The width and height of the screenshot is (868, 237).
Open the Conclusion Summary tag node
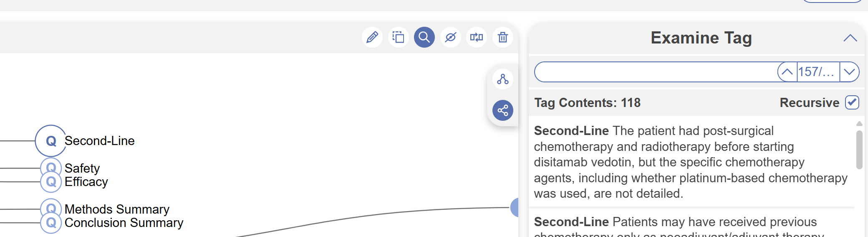point(51,223)
